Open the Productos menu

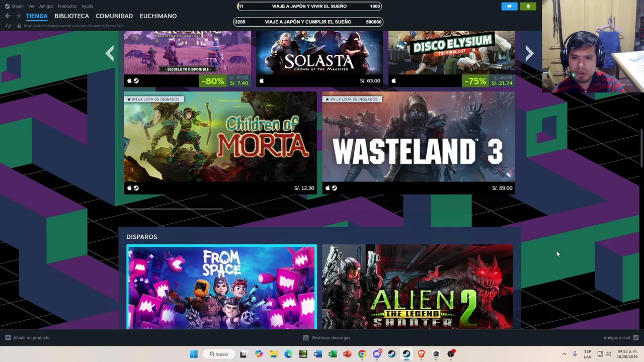pos(67,6)
